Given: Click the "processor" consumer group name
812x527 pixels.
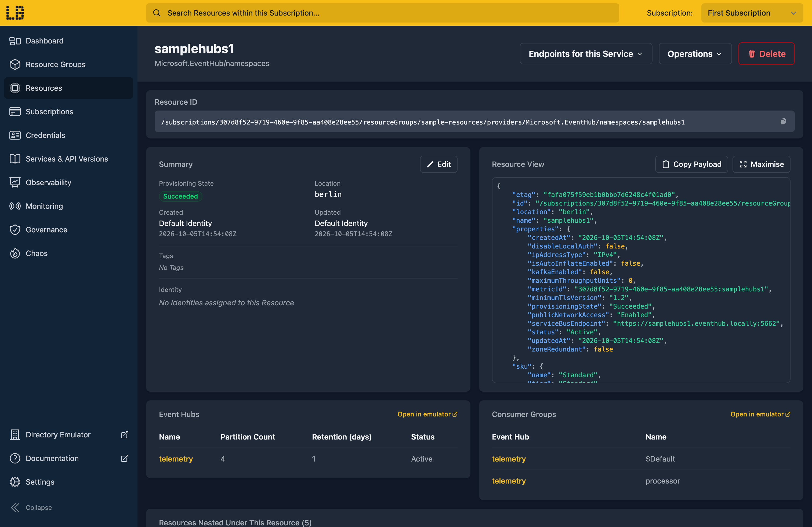Looking at the screenshot, I should tap(662, 481).
